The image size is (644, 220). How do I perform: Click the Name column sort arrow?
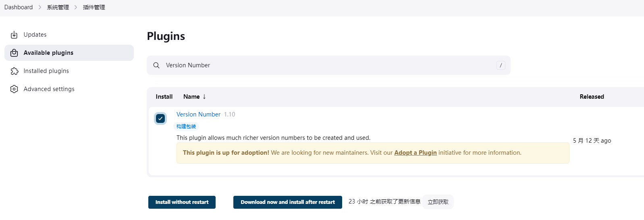coord(204,97)
